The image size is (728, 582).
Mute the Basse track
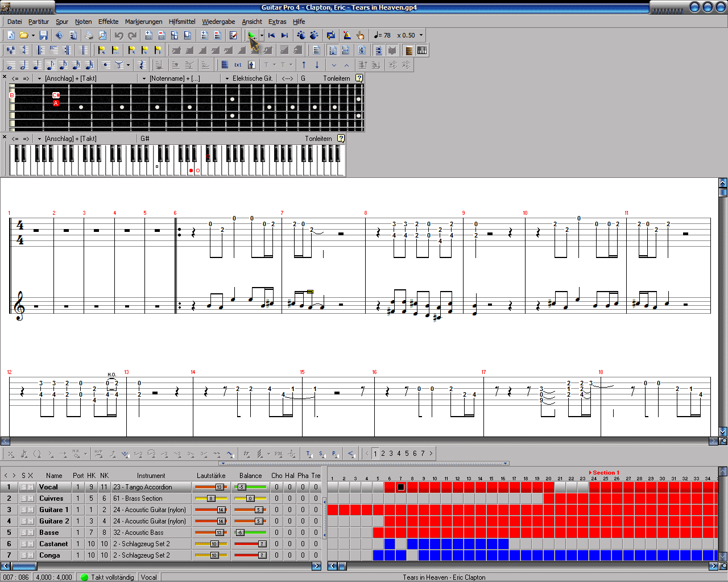click(31, 533)
